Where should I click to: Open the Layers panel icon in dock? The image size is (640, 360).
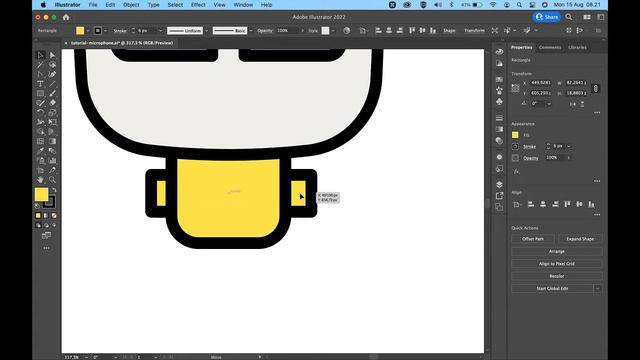[x=499, y=184]
